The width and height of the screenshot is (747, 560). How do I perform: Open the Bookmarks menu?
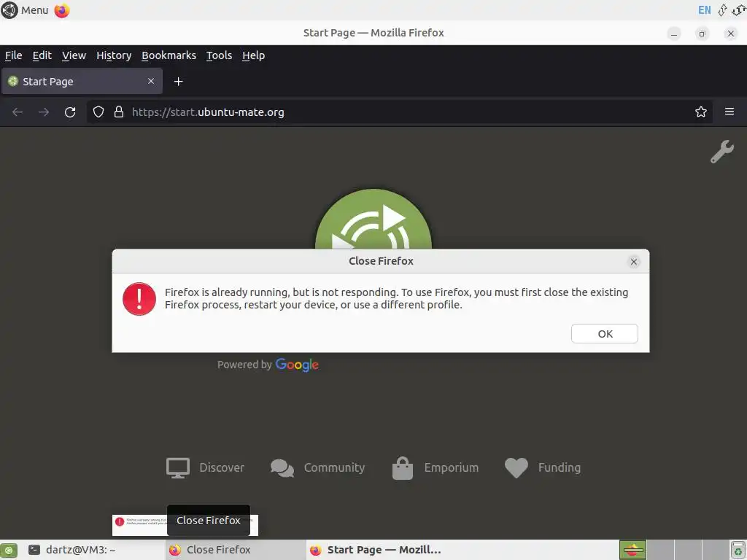tap(169, 55)
